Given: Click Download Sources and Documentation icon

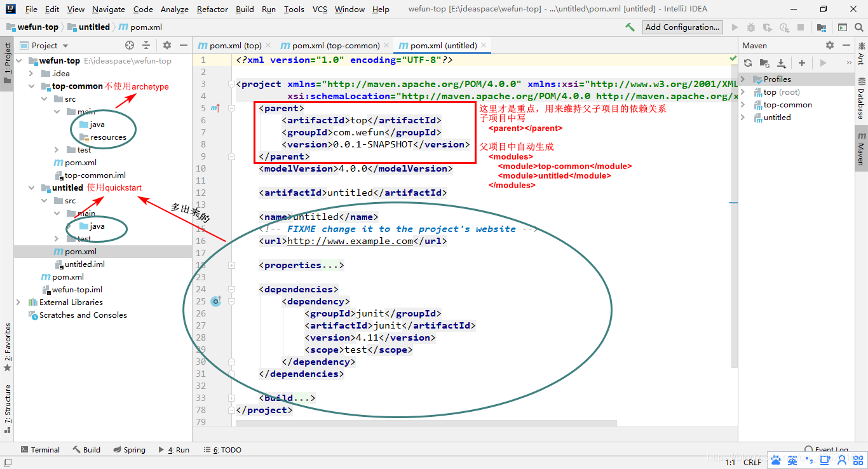Looking at the screenshot, I should click(x=782, y=63).
